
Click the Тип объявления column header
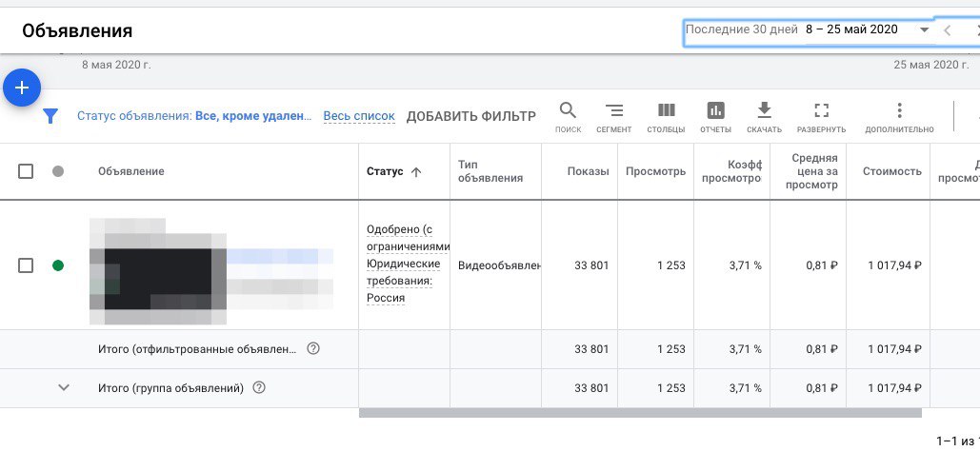coord(490,171)
